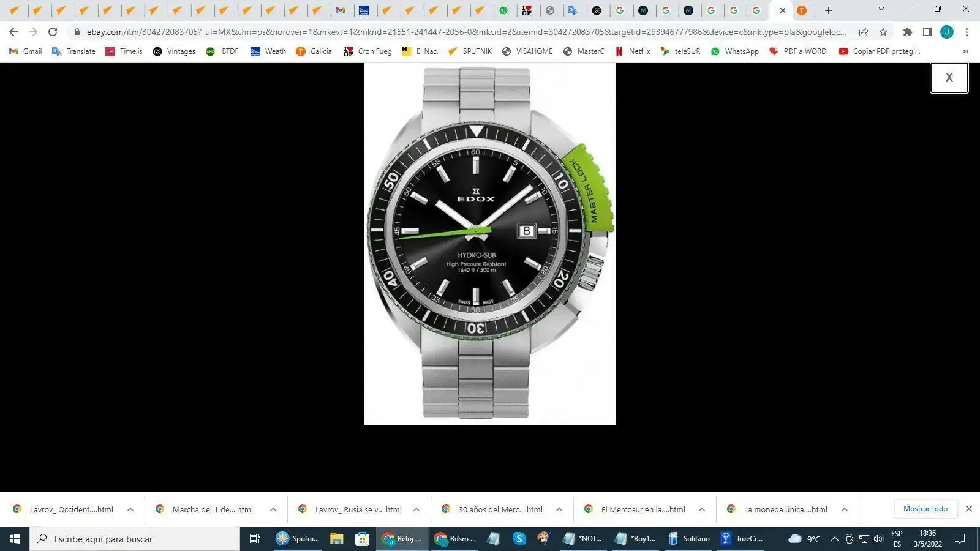Expand options for La moneda única....html download

click(845, 509)
